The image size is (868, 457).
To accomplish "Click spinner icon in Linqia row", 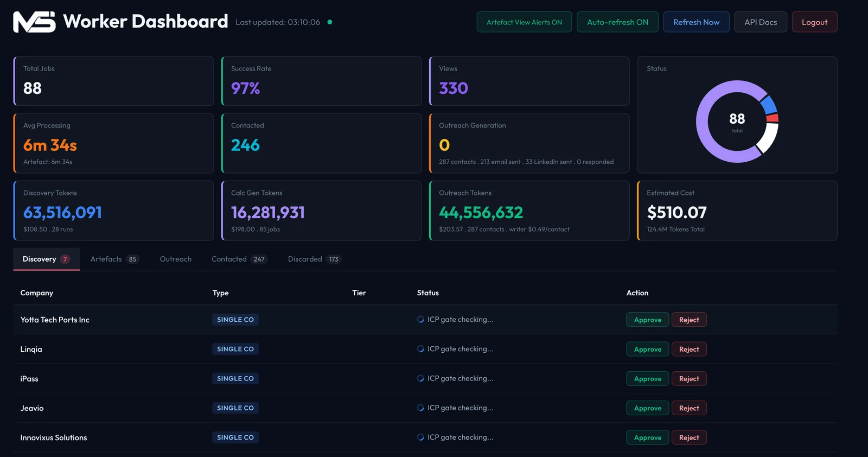I will pyautogui.click(x=420, y=349).
